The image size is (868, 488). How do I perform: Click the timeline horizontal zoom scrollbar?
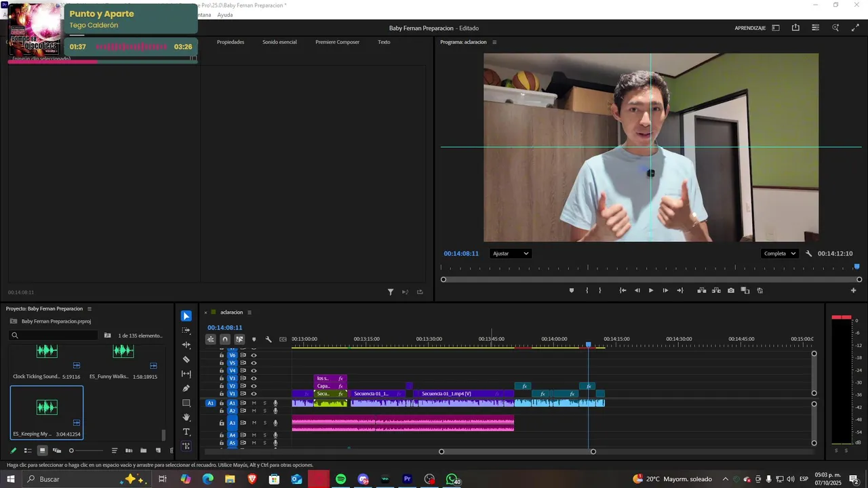pyautogui.click(x=517, y=451)
